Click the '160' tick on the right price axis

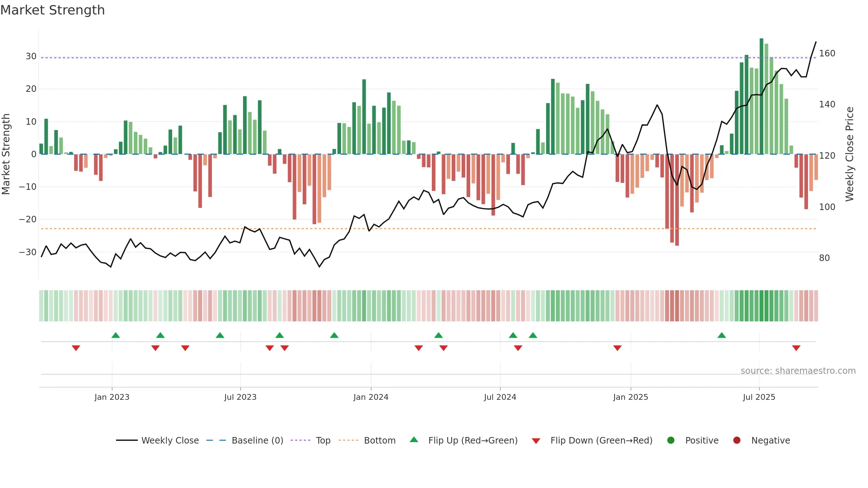[x=827, y=53]
